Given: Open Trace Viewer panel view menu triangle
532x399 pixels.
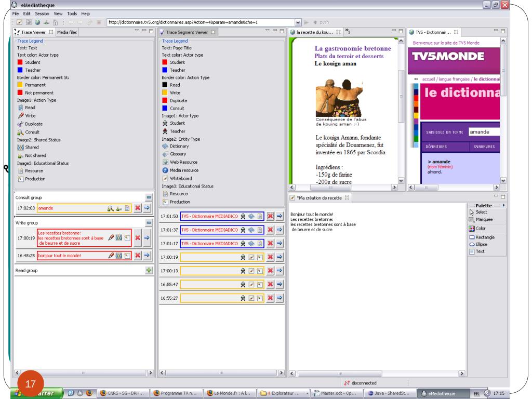Looking at the screenshot, I should click(137, 31).
